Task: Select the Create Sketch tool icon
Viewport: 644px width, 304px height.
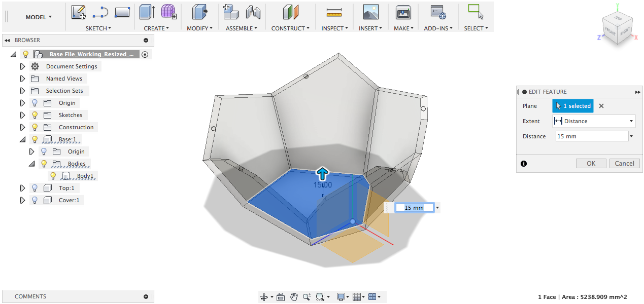Action: (78, 12)
